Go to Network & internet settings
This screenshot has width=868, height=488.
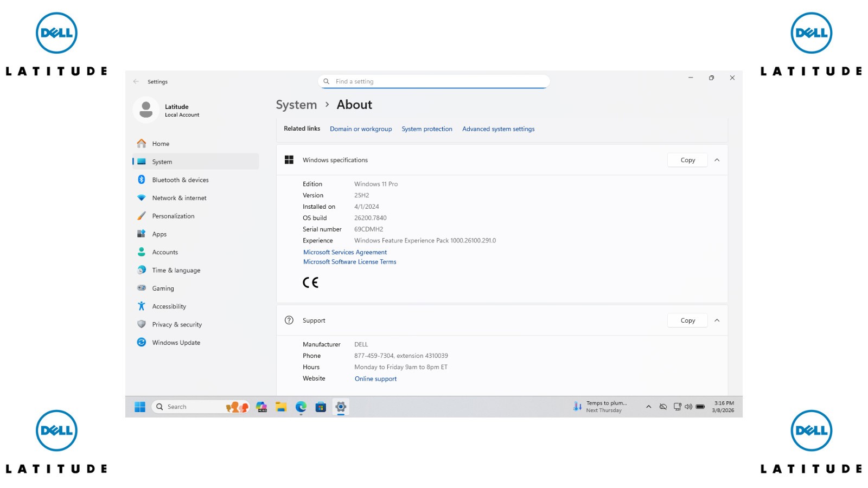[x=195, y=198]
